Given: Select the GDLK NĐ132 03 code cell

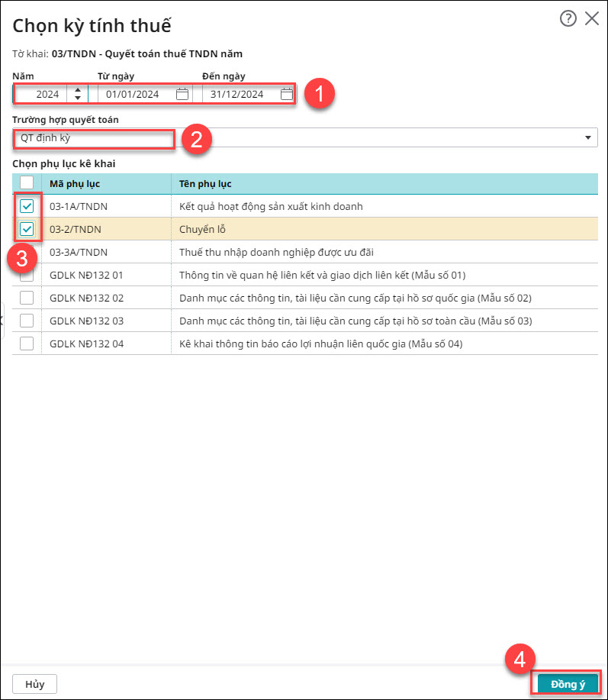Looking at the screenshot, I should point(107,321).
